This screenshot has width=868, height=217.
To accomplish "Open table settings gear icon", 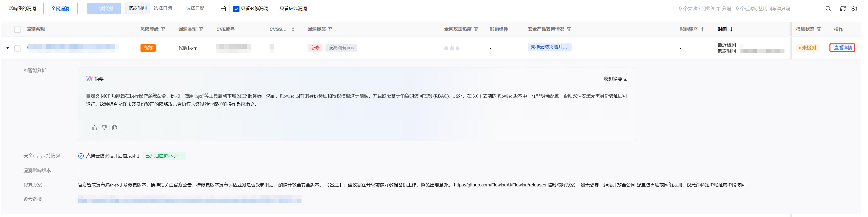I will tap(854, 9).
